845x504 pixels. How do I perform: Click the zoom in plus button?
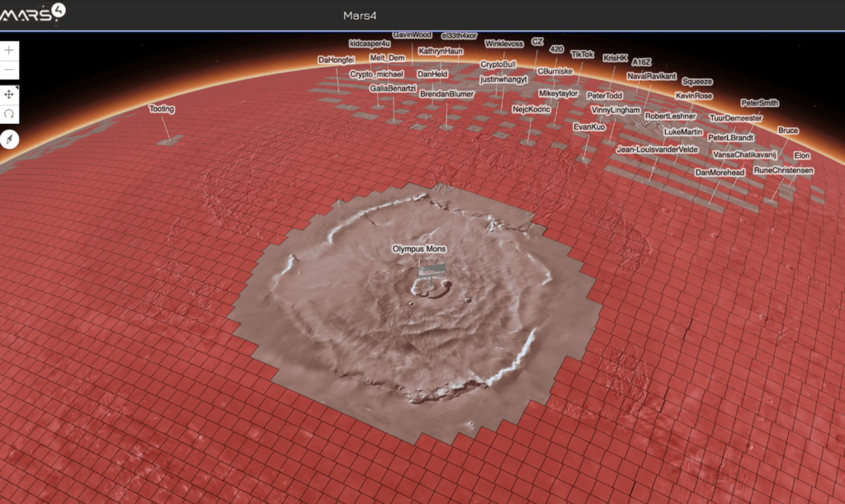(x=9, y=50)
